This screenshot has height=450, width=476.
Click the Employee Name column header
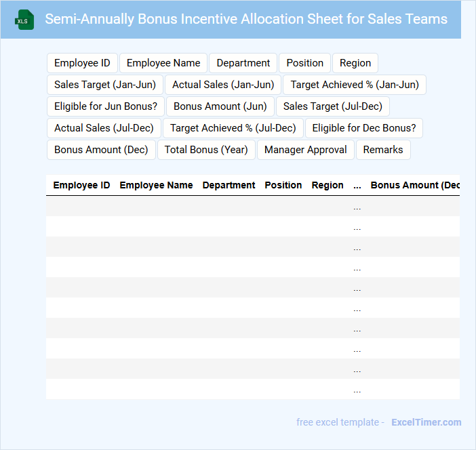(156, 185)
